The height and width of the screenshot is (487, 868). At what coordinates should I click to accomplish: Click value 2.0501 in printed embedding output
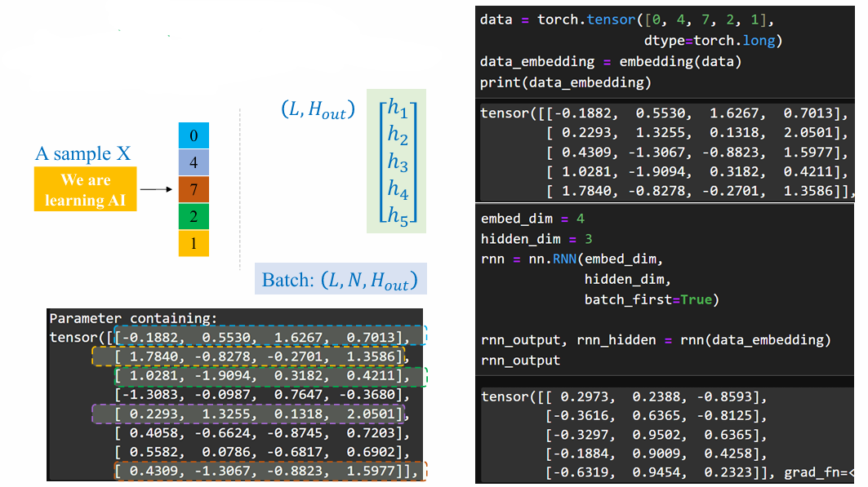[x=808, y=133]
